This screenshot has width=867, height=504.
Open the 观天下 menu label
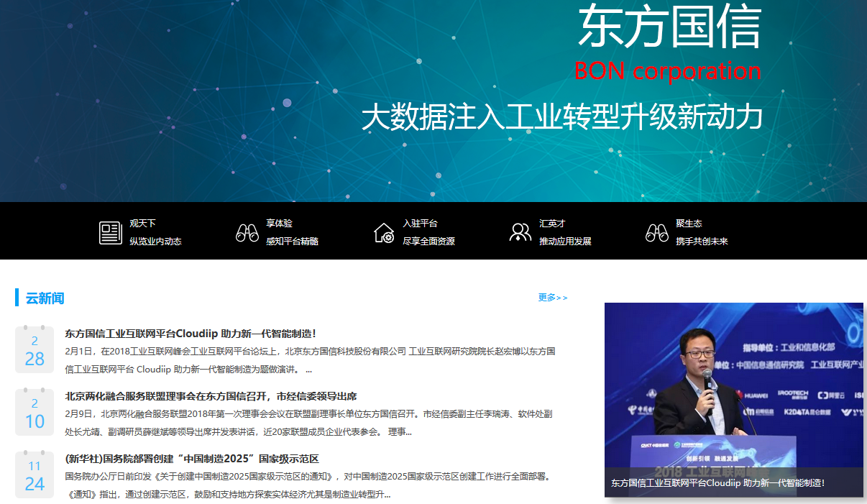coord(142,224)
